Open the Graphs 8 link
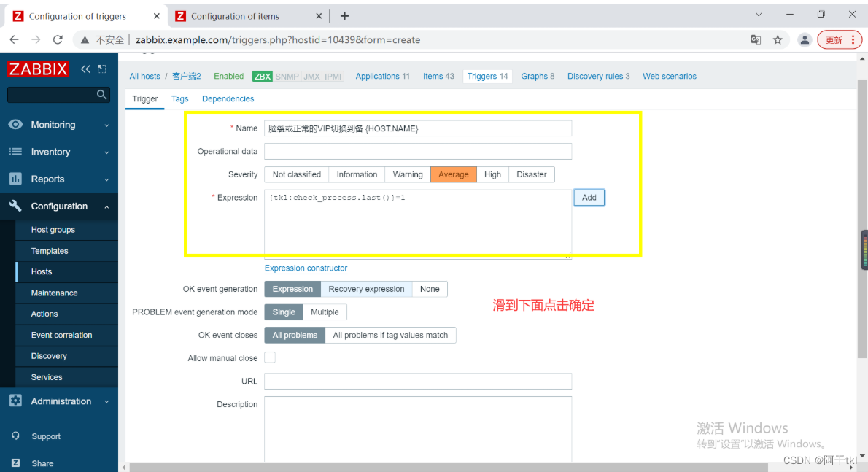The height and width of the screenshot is (472, 868). pos(538,77)
